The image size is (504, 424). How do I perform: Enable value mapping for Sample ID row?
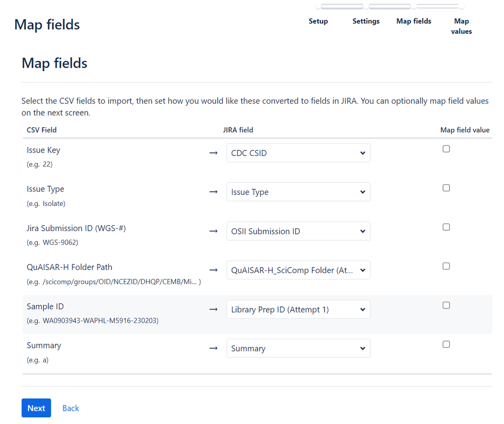(x=446, y=305)
